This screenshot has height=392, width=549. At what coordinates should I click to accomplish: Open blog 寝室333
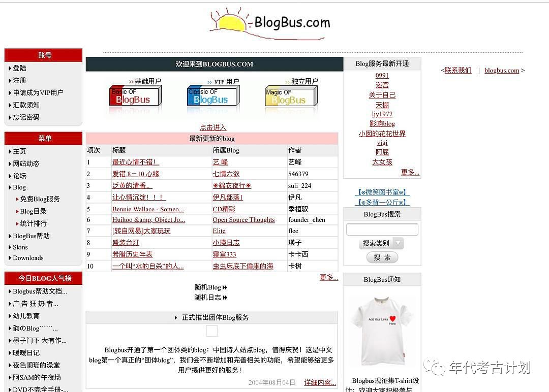click(x=224, y=254)
